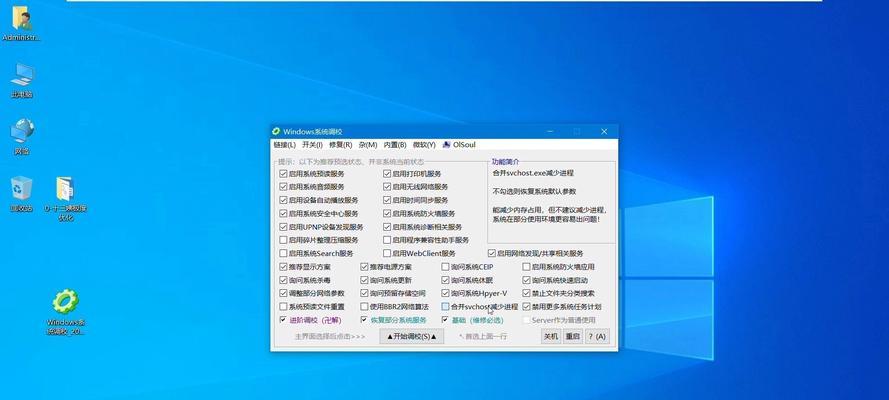Check 启用程序兼容性助手服务 checkbox
This screenshot has width=889, height=400.
[x=387, y=240]
